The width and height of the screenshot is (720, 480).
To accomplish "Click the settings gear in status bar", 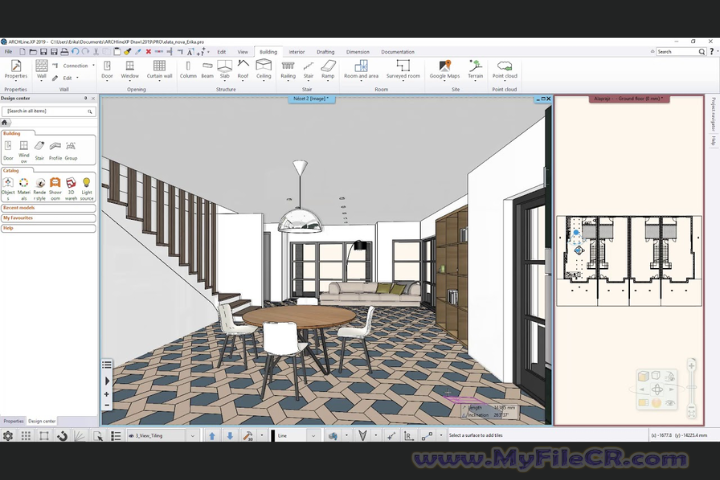I will click(8, 435).
